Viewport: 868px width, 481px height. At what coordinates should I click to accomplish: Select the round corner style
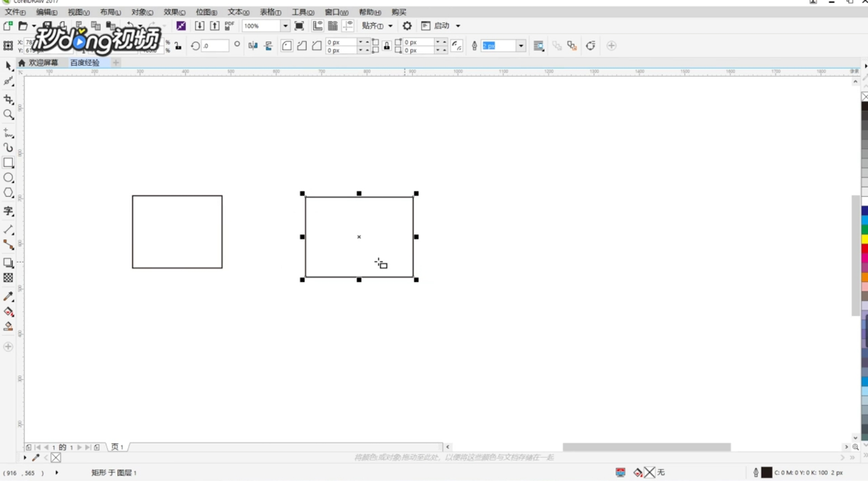286,46
